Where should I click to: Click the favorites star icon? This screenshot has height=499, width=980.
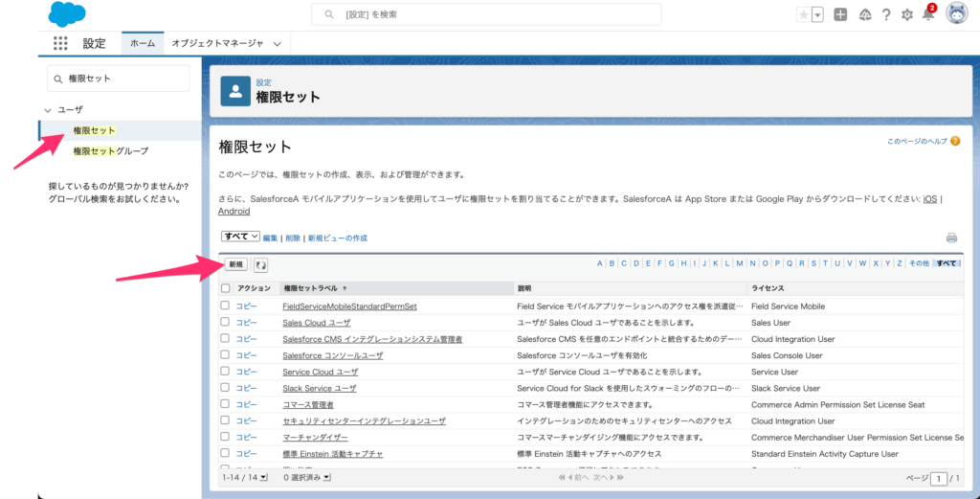click(x=803, y=15)
